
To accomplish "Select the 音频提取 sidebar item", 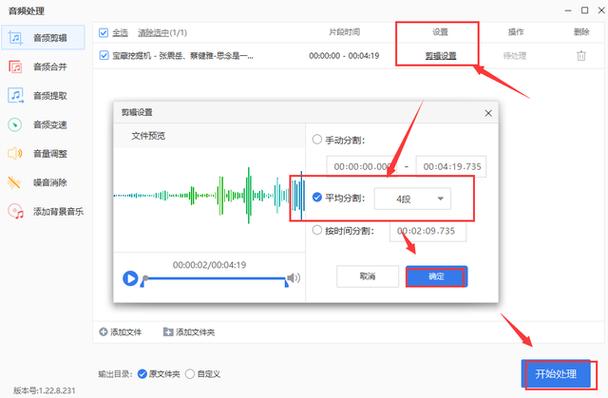I will click(x=43, y=95).
